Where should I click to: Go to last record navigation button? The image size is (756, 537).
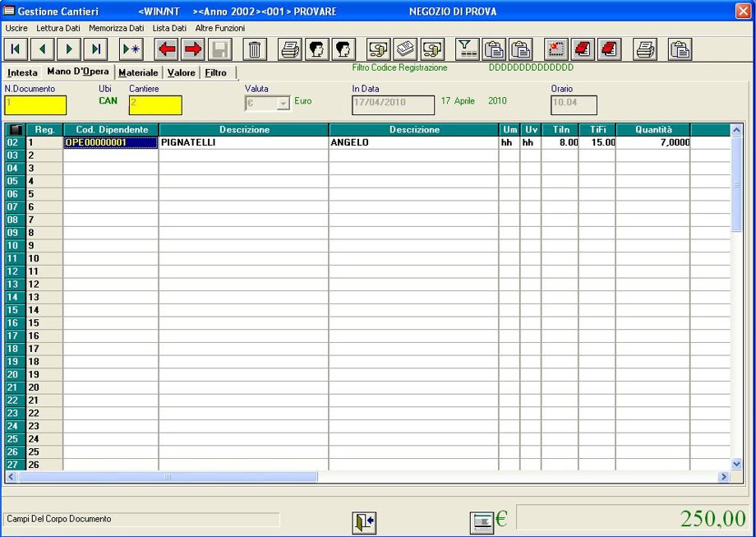95,49
